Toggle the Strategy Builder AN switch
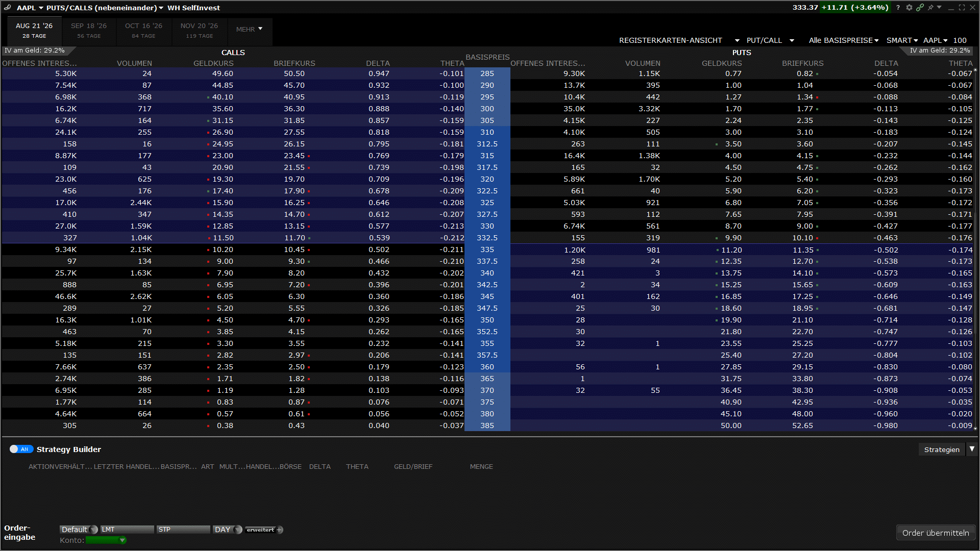 [x=21, y=449]
